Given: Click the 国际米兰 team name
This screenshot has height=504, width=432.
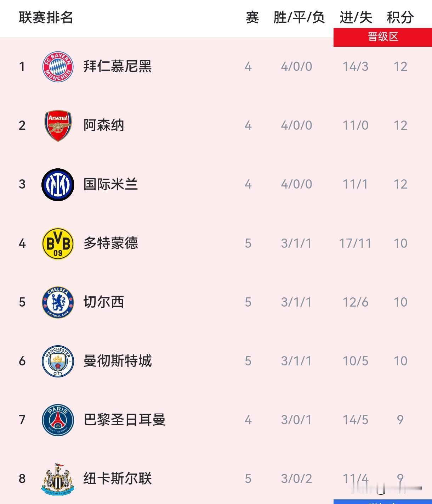Looking at the screenshot, I should [110, 184].
